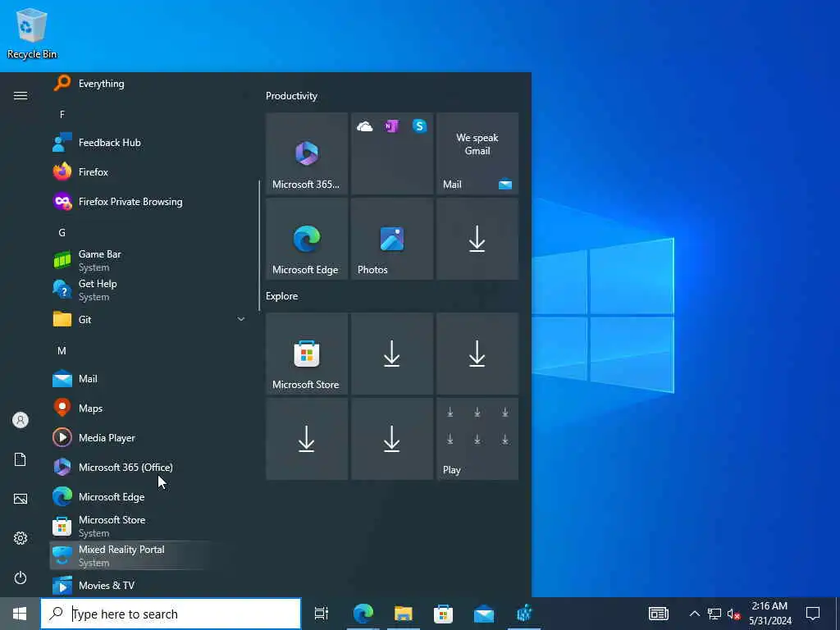Open the Power options

coord(21,577)
